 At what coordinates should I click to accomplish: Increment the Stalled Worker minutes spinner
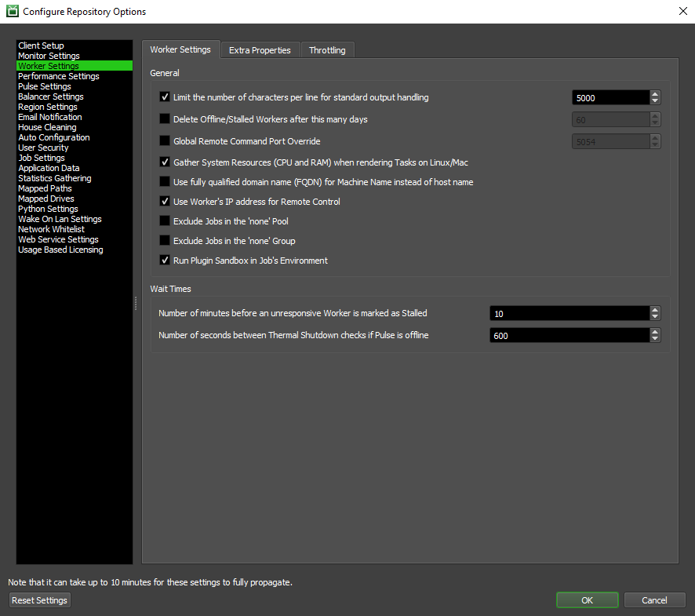tap(655, 310)
